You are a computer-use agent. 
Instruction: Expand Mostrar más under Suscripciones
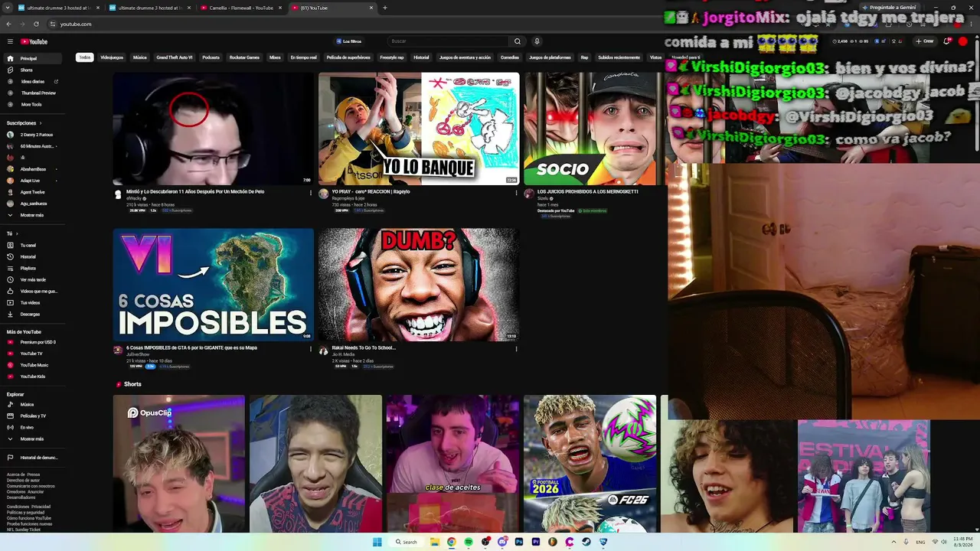coord(34,215)
